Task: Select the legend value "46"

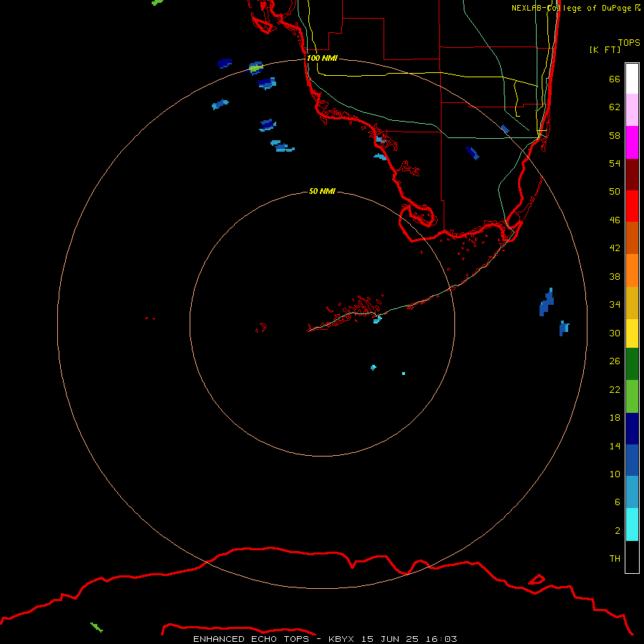Action: (x=615, y=220)
